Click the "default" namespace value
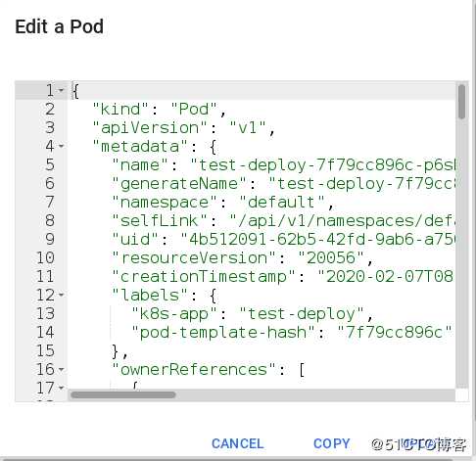The height and width of the screenshot is (461, 476). (x=282, y=203)
